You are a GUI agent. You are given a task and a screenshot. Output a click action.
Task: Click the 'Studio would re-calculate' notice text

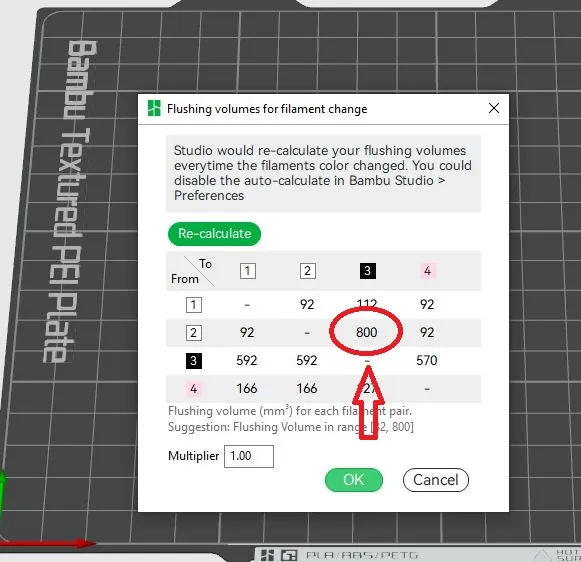(x=322, y=173)
